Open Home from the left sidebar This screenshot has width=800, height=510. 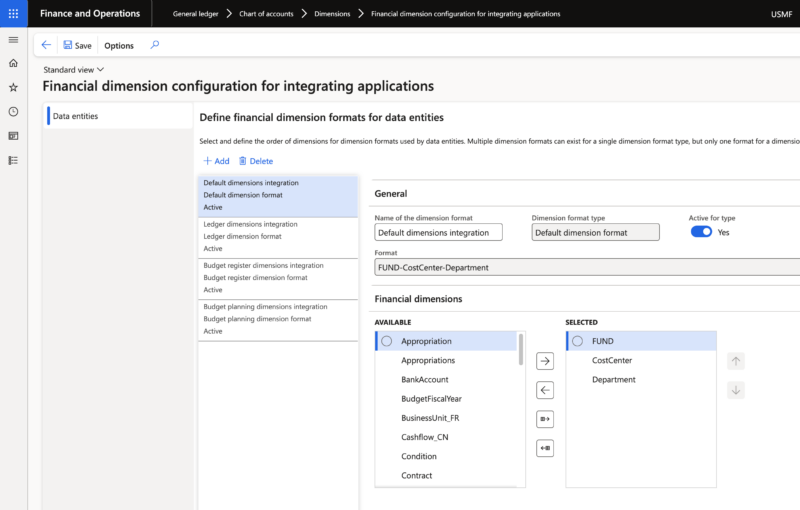tap(13, 63)
